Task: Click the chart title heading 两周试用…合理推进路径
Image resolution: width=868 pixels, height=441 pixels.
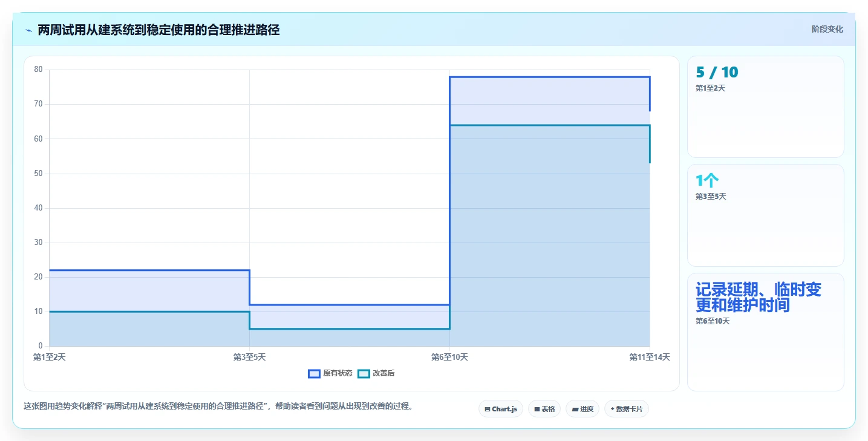Action: [158, 30]
